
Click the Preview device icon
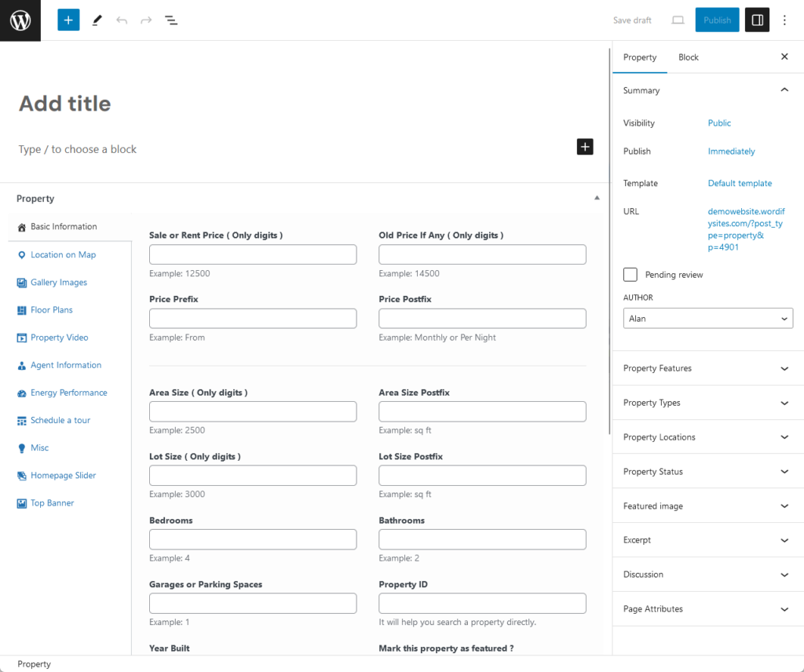pos(678,20)
